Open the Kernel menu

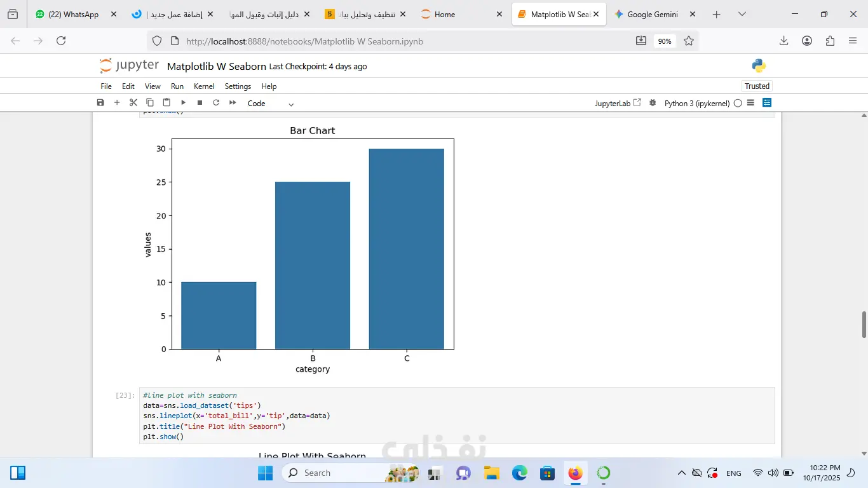point(204,86)
